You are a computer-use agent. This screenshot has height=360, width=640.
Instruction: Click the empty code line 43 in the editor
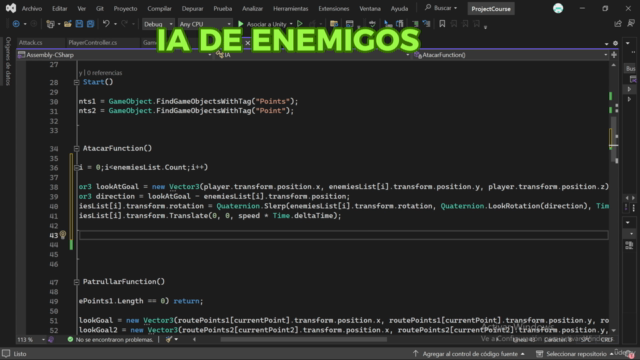[x=343, y=235]
